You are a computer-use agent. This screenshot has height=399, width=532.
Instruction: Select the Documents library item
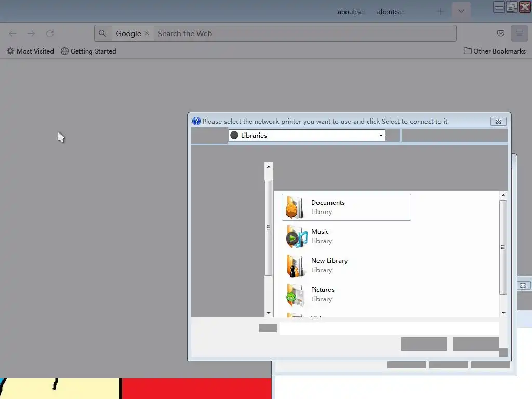[x=347, y=207]
